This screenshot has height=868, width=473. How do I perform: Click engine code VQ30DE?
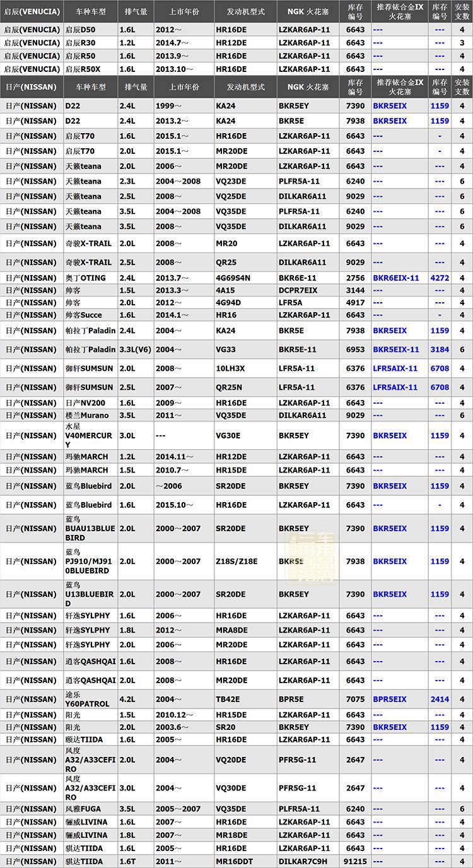[x=231, y=789]
